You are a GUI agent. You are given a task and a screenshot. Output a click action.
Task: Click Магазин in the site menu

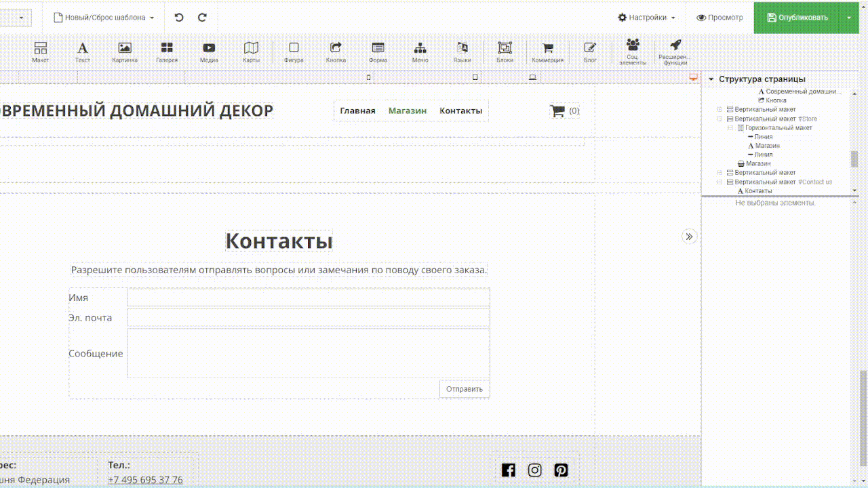click(x=407, y=111)
